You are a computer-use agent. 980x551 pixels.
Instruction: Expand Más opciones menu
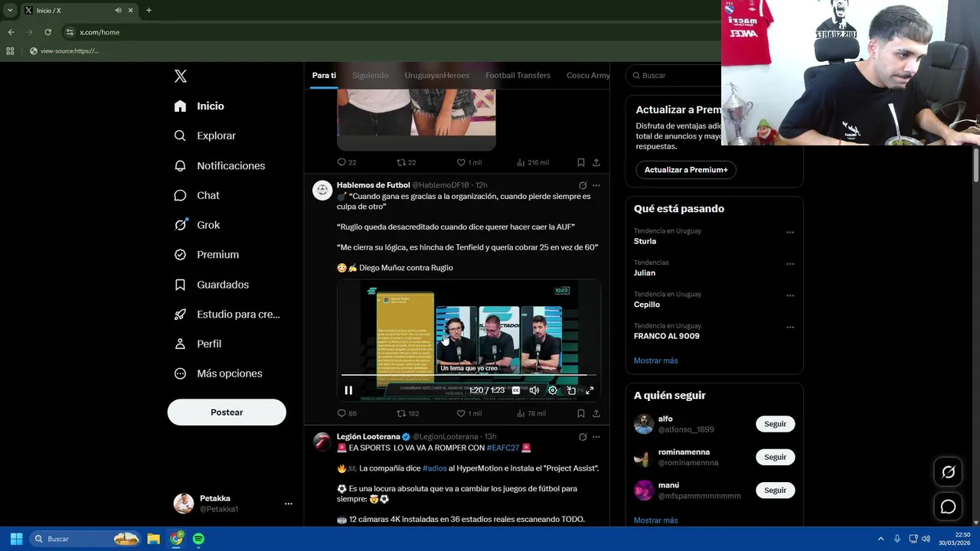[x=217, y=373]
